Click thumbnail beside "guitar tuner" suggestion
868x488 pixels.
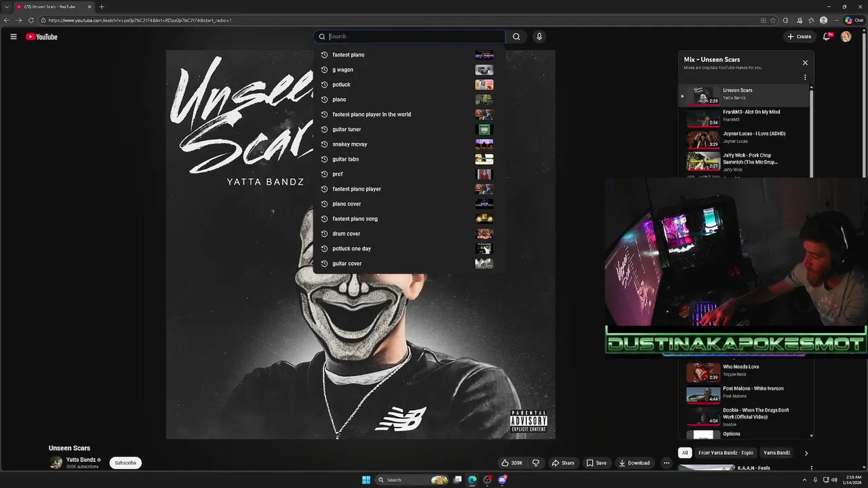coord(484,129)
